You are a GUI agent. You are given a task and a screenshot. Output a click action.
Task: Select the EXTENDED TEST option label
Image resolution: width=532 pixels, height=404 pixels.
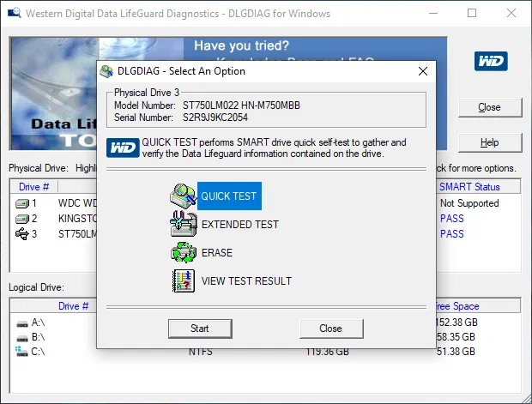click(240, 225)
